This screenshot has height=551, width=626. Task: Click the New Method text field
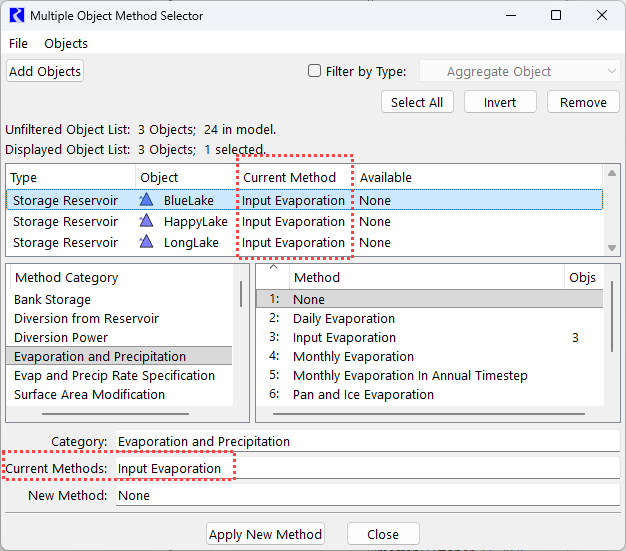pos(366,495)
